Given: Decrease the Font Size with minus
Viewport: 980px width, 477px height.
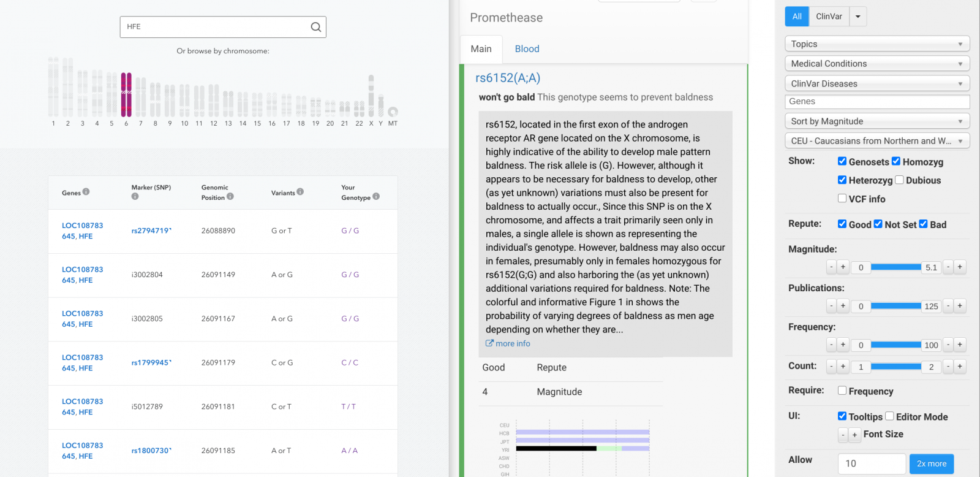Looking at the screenshot, I should point(843,435).
